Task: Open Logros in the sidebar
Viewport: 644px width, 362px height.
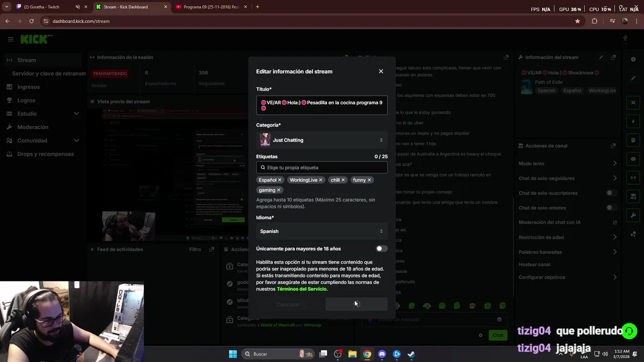Action: [26, 101]
